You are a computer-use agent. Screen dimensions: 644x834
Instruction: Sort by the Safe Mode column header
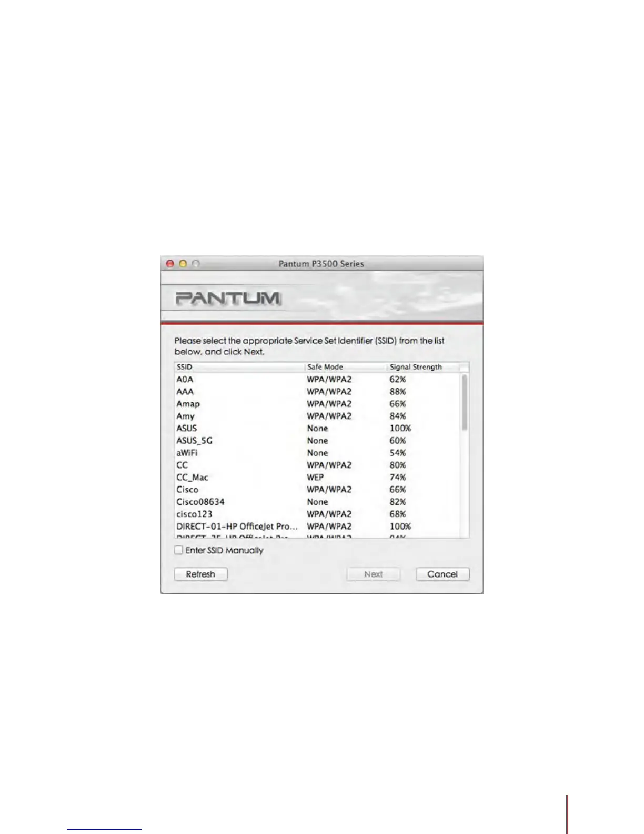point(346,367)
